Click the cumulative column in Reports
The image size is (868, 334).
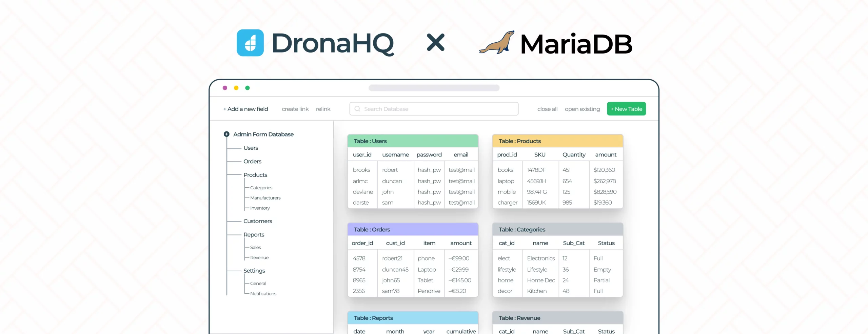click(x=461, y=331)
